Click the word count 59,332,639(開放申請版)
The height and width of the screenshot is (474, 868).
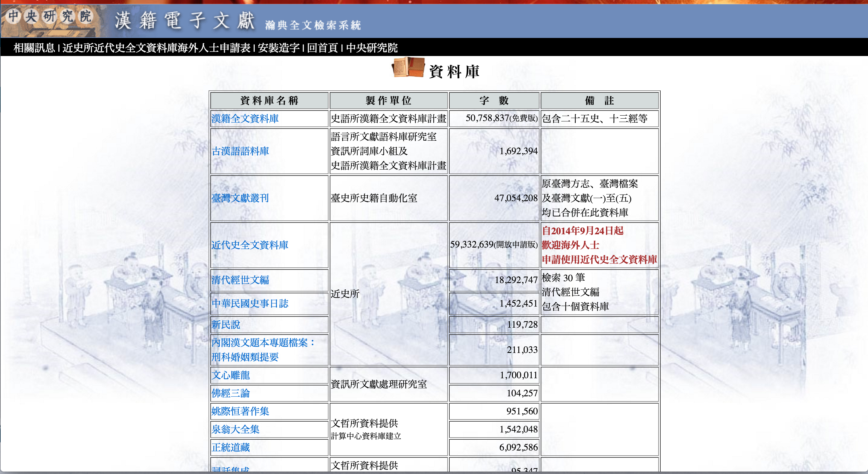(x=494, y=245)
